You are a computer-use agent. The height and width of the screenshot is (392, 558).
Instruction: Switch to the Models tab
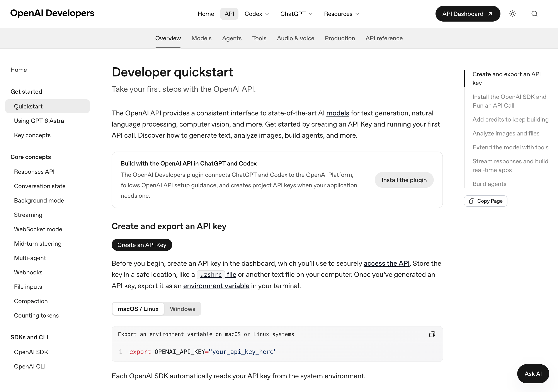tap(201, 38)
